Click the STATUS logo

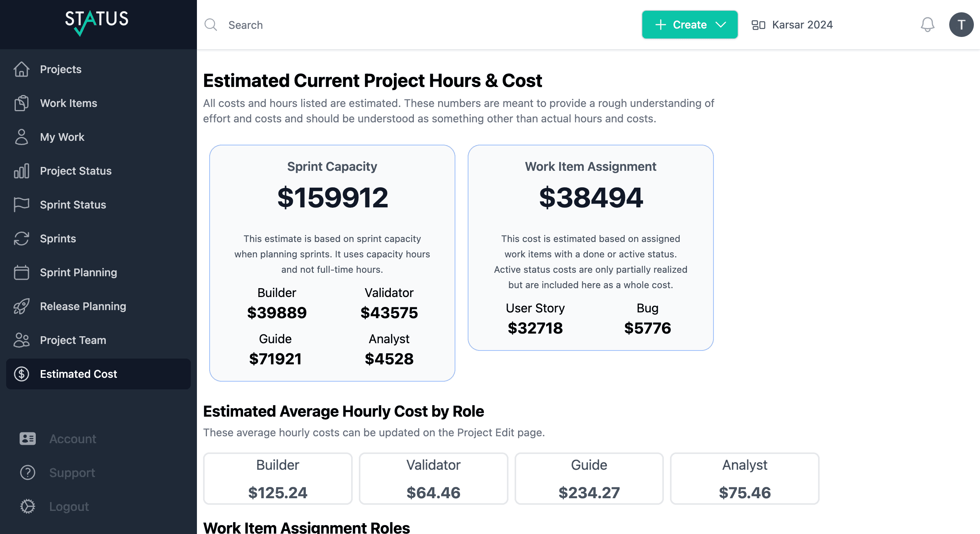coord(97,22)
